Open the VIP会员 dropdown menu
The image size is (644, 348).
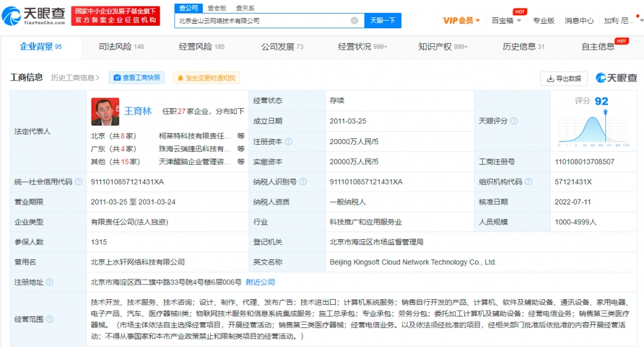click(x=461, y=21)
